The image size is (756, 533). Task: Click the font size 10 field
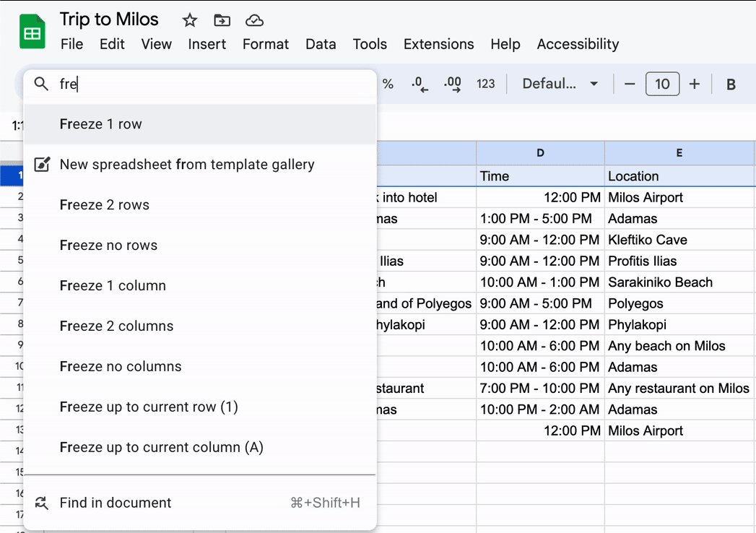pos(662,84)
